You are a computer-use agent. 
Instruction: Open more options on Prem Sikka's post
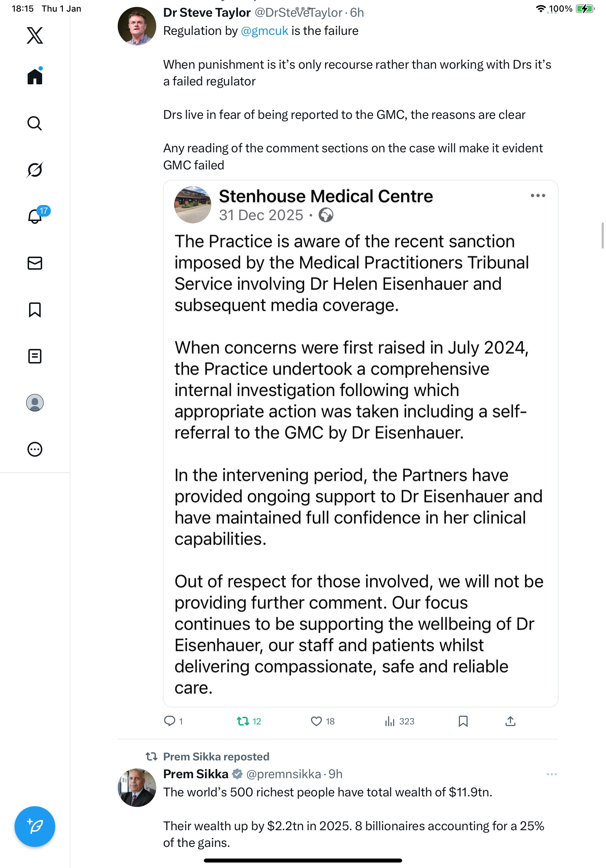[552, 774]
